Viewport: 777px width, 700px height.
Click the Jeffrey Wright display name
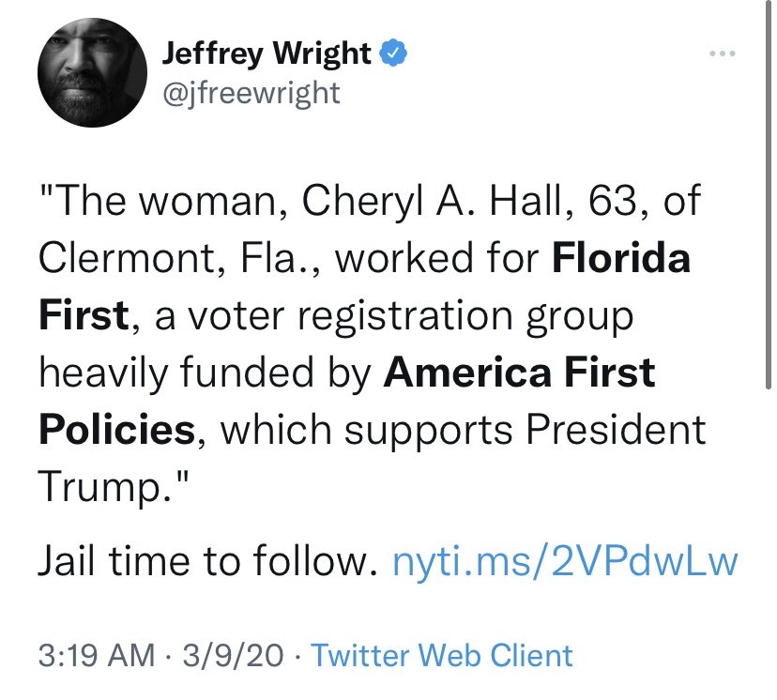pyautogui.click(x=267, y=54)
